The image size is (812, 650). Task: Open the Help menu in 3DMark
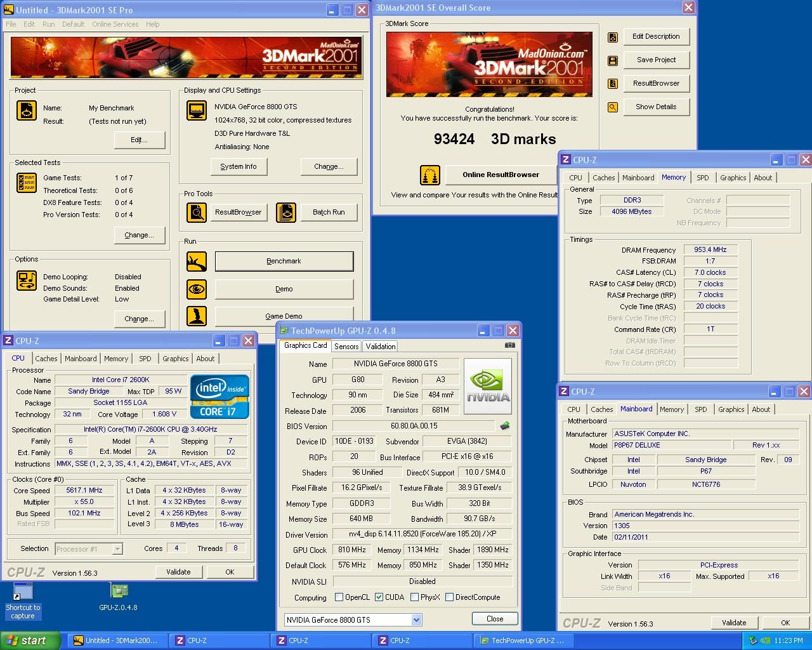(152, 24)
